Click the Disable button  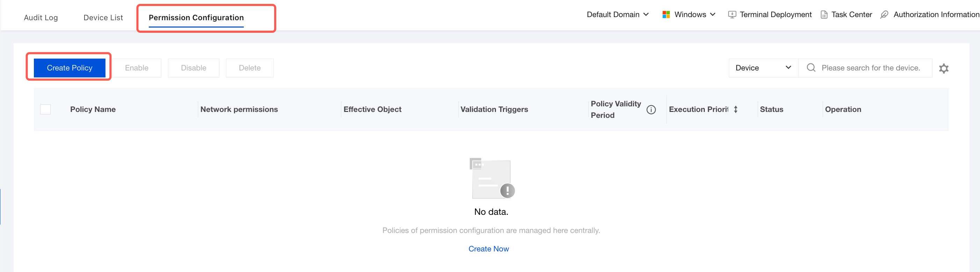(193, 68)
